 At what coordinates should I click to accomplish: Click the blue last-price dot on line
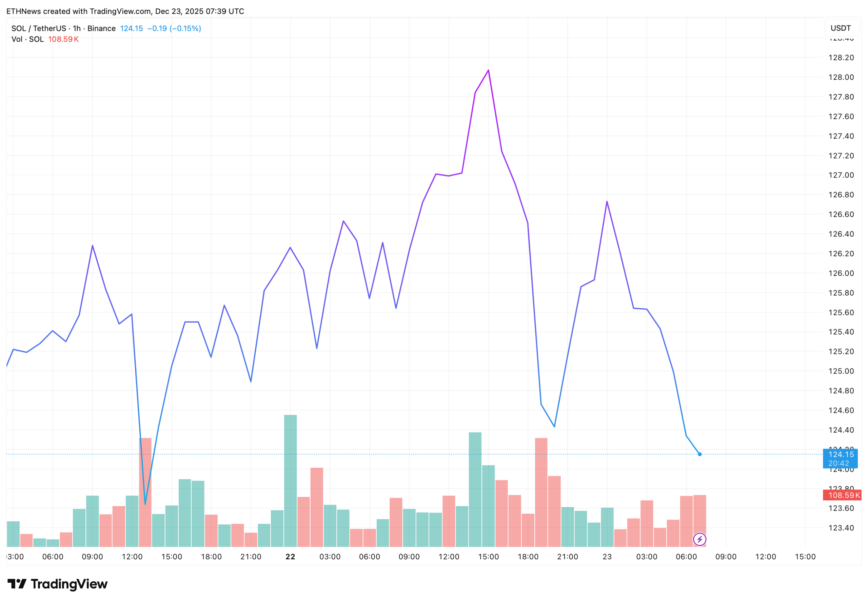tap(699, 454)
